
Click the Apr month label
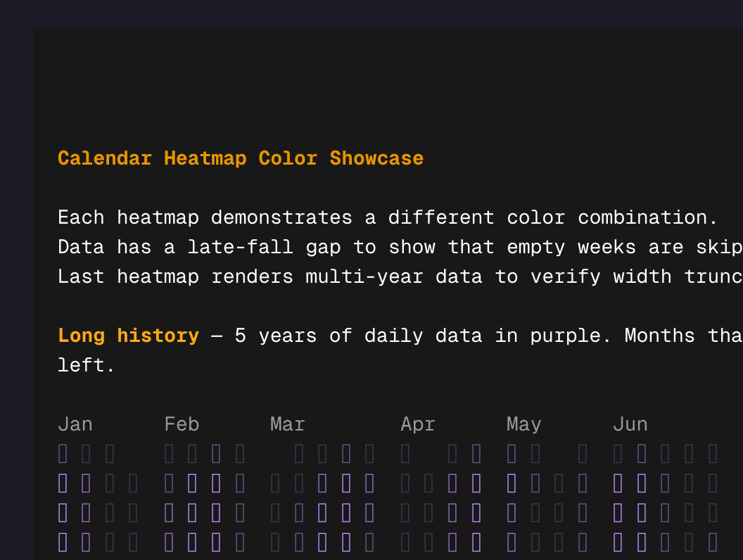[x=417, y=424]
